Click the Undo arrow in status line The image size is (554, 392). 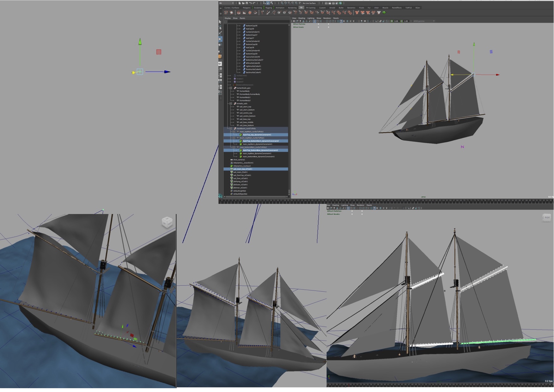(250, 3)
